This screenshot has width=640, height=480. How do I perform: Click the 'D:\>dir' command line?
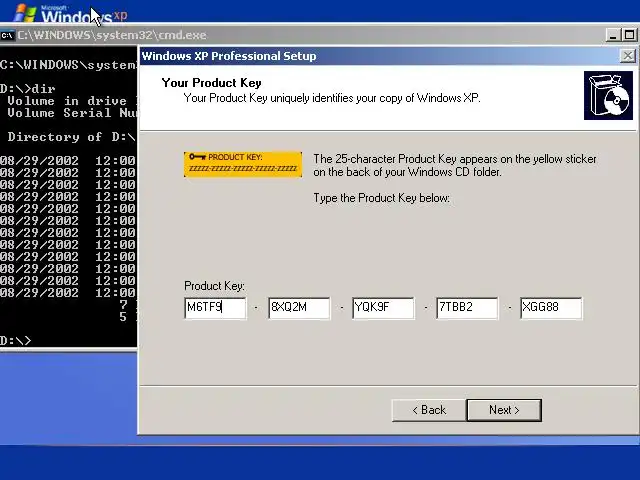pos(28,89)
